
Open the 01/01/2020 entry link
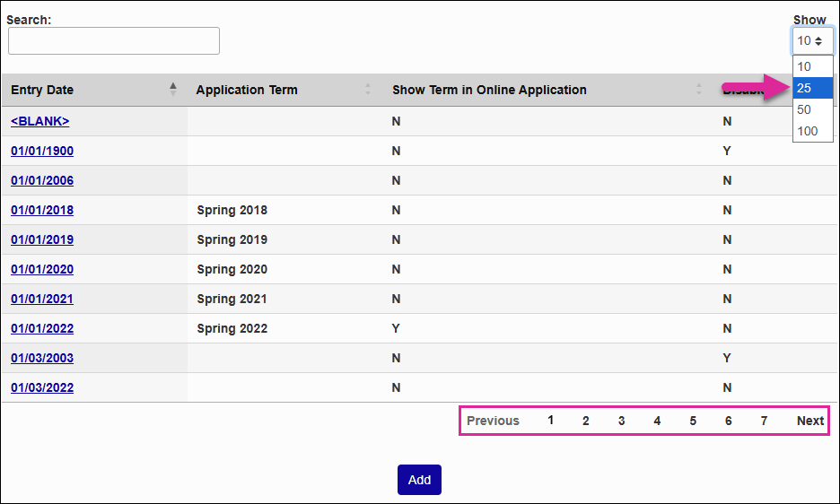click(42, 269)
